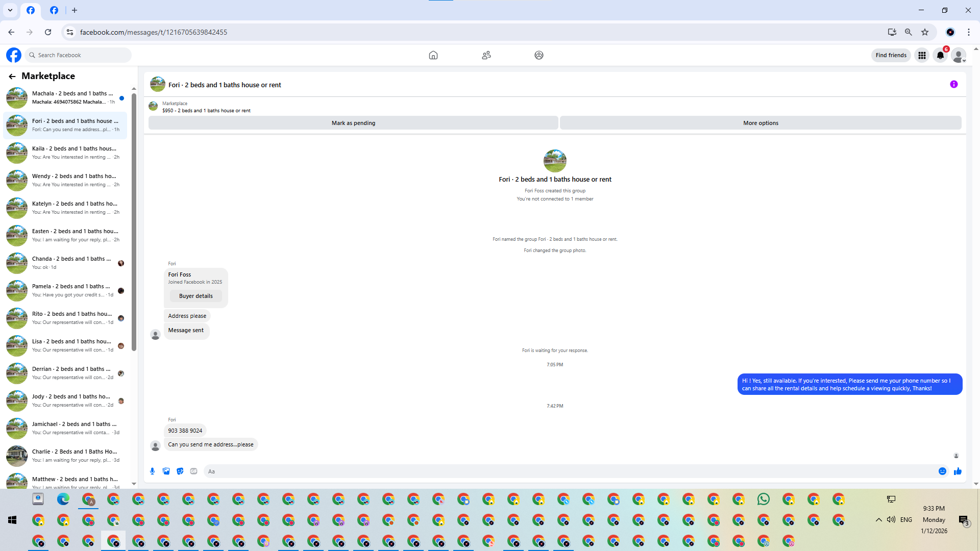Click the message text input field

[561, 471]
